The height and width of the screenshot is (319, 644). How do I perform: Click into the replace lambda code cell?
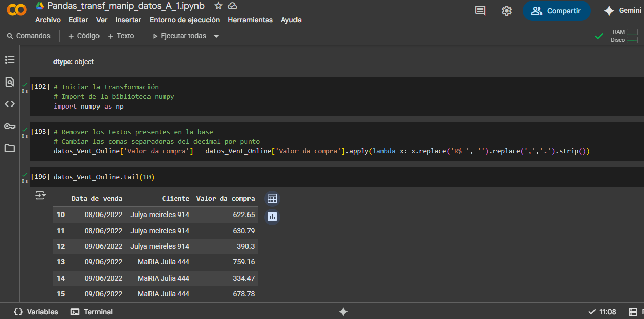[336, 142]
